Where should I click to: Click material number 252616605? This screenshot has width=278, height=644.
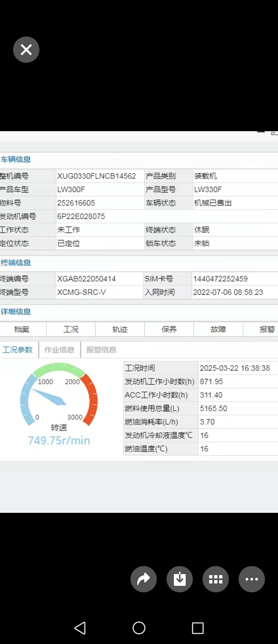76,203
